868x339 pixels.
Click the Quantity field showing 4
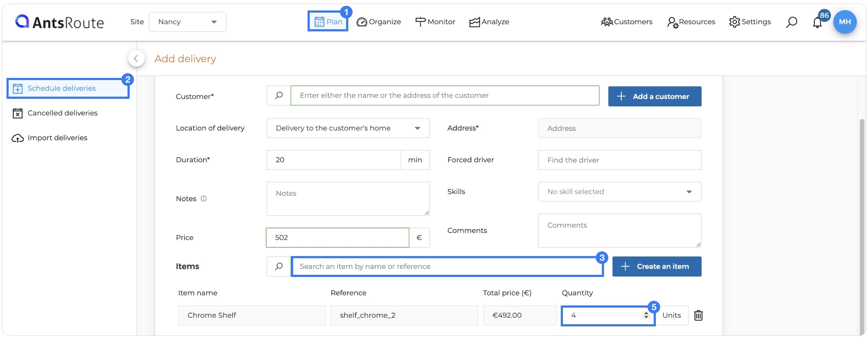[608, 316]
